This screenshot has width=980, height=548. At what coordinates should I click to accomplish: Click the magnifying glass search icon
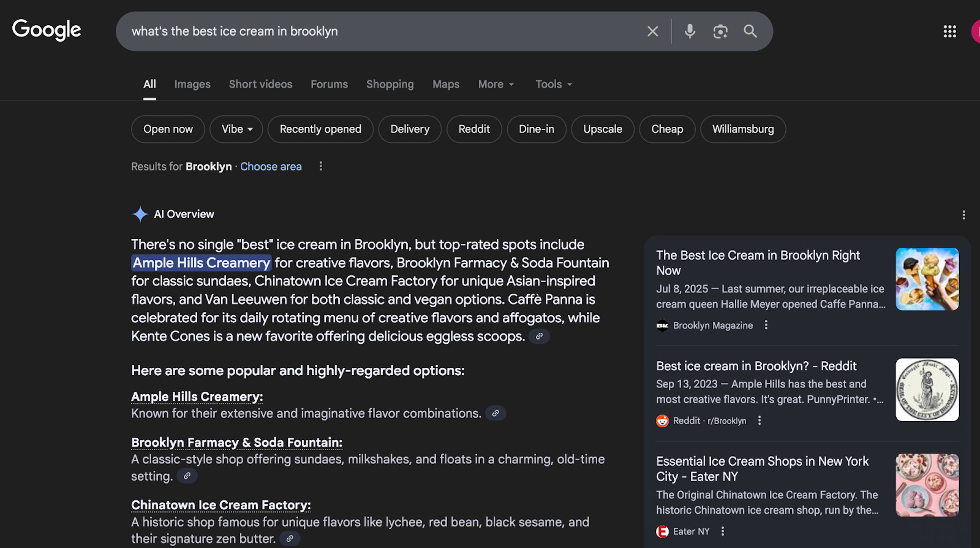coord(750,31)
